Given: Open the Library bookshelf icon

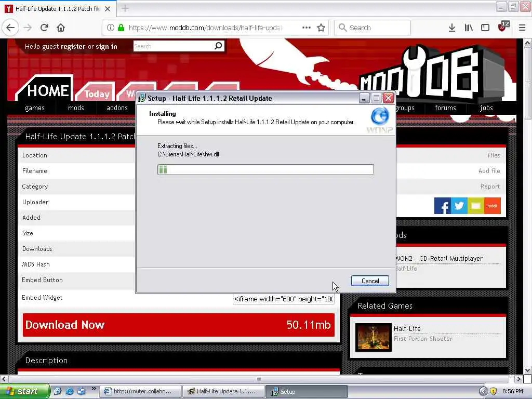Looking at the screenshot, I should [469, 28].
